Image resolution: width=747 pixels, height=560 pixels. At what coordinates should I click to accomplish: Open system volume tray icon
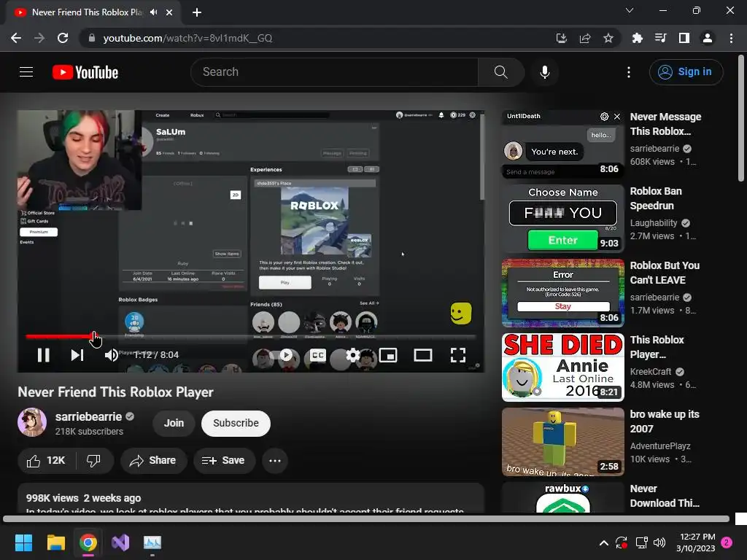coord(659,542)
